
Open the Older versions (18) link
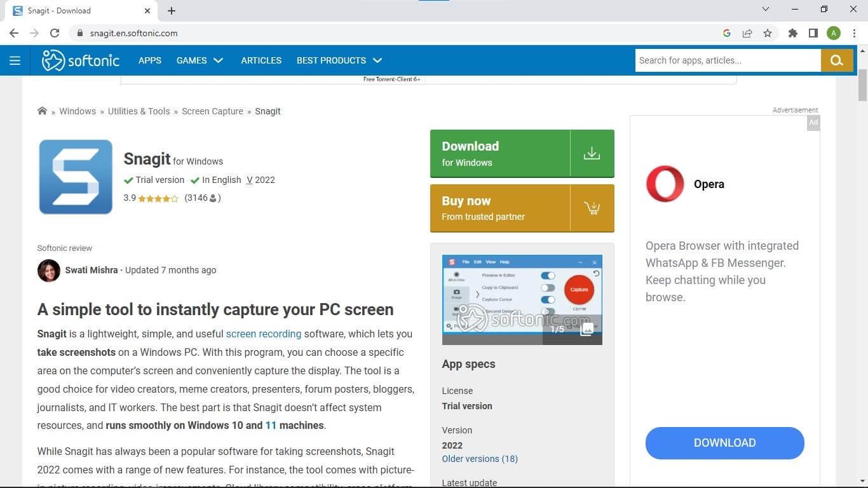480,458
